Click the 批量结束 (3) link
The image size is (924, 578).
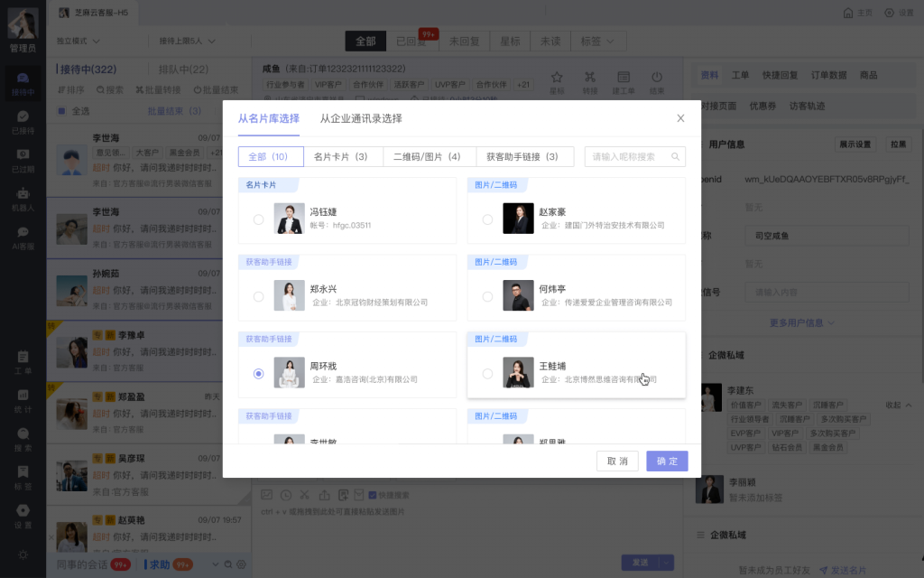pyautogui.click(x=174, y=111)
